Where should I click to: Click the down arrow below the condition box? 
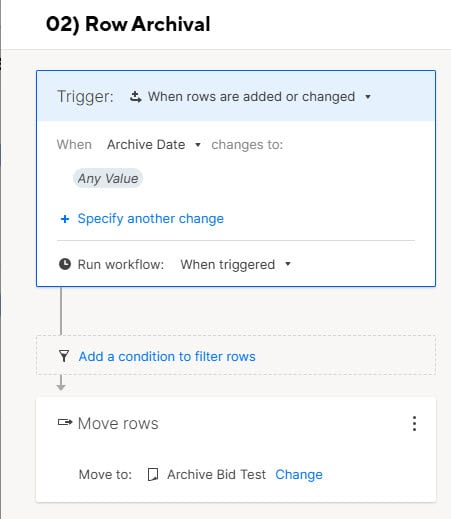61,382
